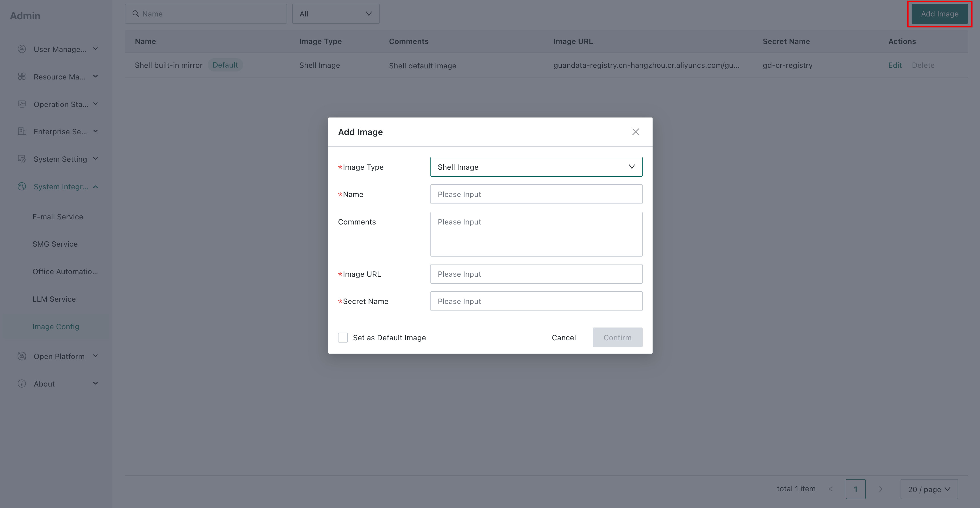Image resolution: width=980 pixels, height=508 pixels.
Task: Open the Image Type dropdown in the dialog
Action: pyautogui.click(x=536, y=167)
